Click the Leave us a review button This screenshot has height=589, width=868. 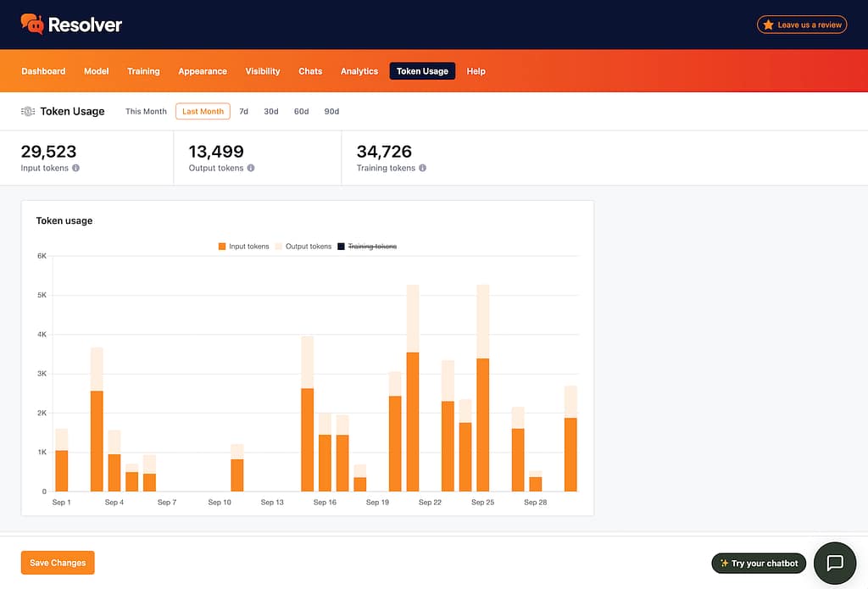[x=802, y=25]
